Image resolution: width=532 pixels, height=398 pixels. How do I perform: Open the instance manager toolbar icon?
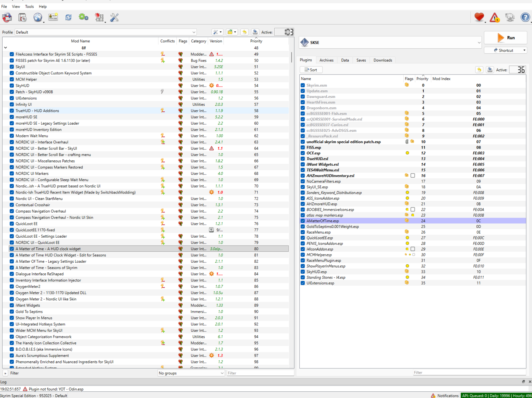(7, 17)
